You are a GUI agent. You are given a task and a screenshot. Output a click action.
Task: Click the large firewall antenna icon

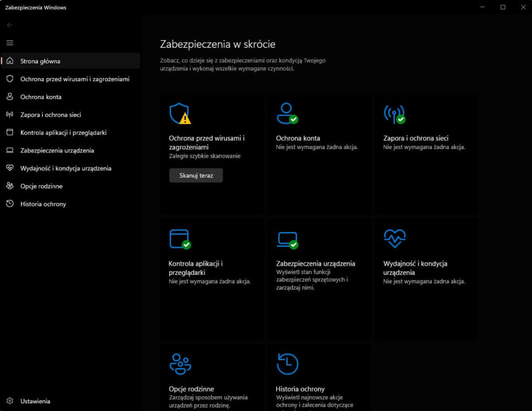tap(394, 114)
